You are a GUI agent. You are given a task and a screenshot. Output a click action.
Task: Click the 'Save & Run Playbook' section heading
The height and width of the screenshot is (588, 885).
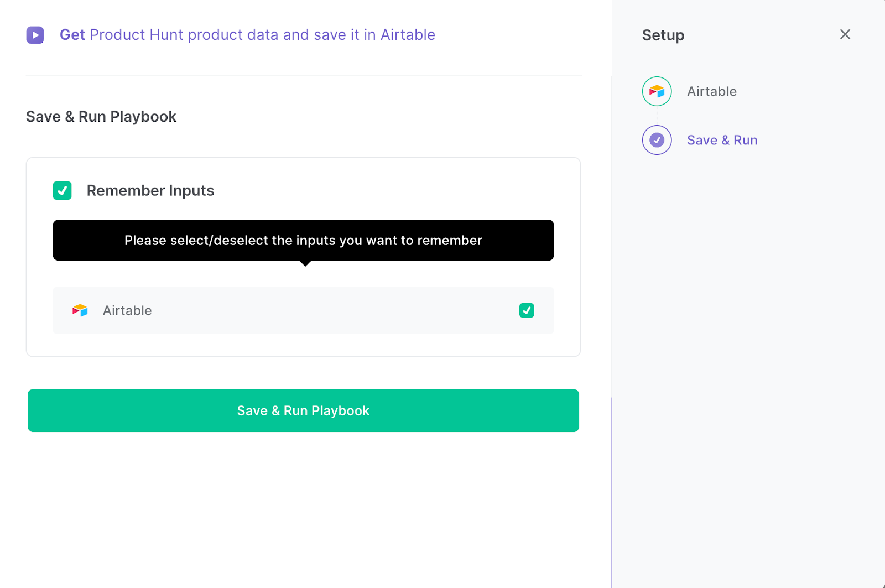101,117
